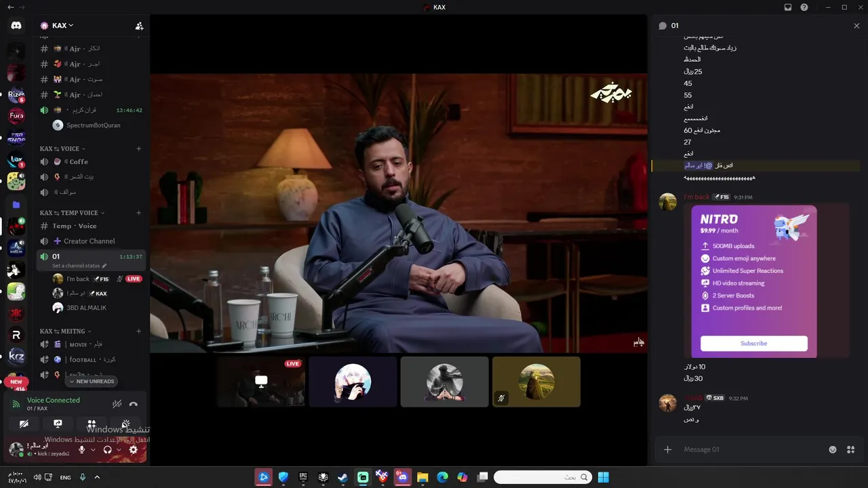This screenshot has height=488, width=868.
Task: Go back with the title bar arrow
Action: [9, 7]
